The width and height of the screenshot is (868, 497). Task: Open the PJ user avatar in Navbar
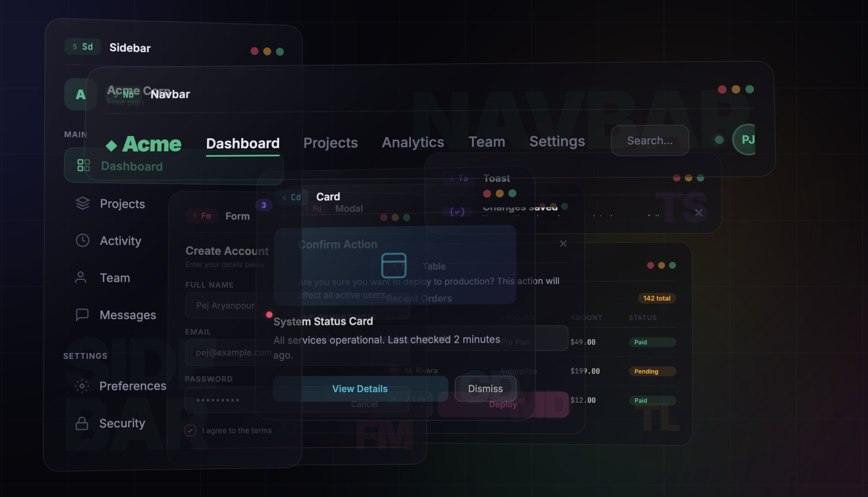tap(745, 140)
